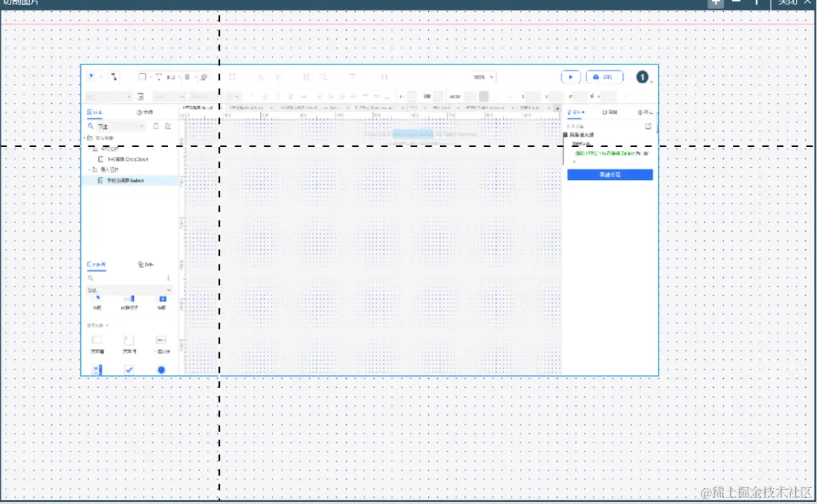Screen dimensions: 817x504
Task: Close the slice image dialog
Action: click(x=795, y=2)
